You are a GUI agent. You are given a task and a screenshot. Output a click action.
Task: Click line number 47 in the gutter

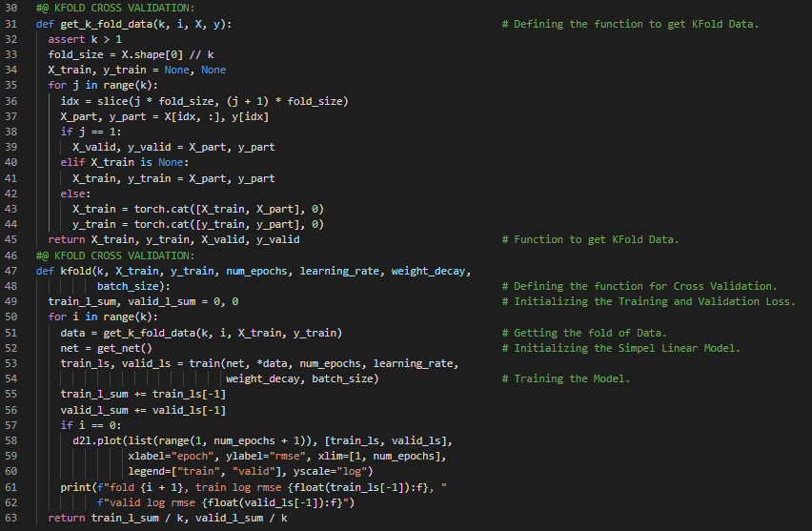11,271
